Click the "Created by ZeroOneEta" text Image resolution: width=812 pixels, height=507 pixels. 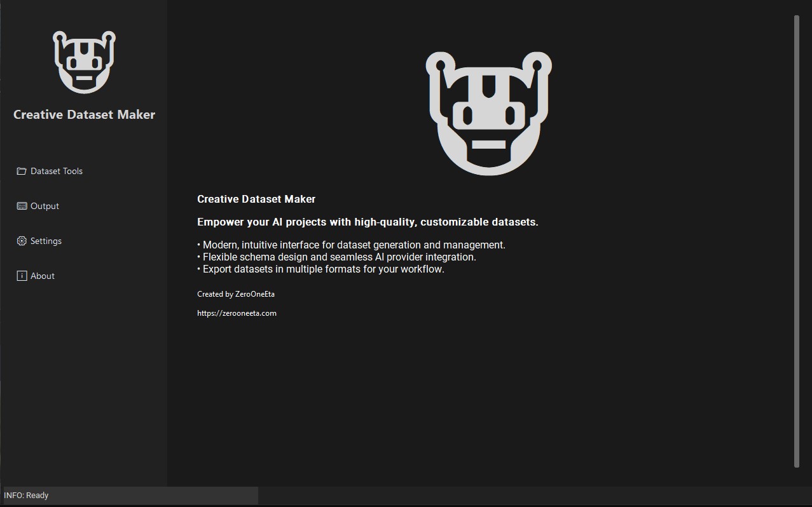(x=236, y=294)
